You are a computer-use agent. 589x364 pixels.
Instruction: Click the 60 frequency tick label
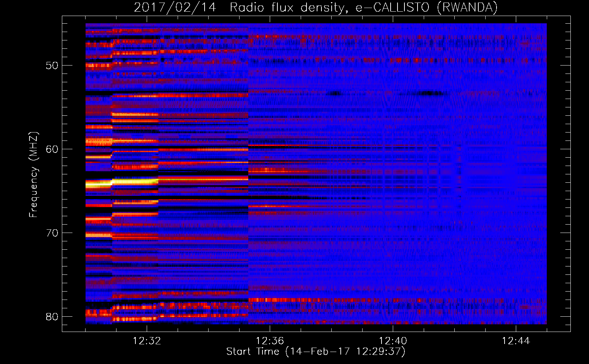52,149
